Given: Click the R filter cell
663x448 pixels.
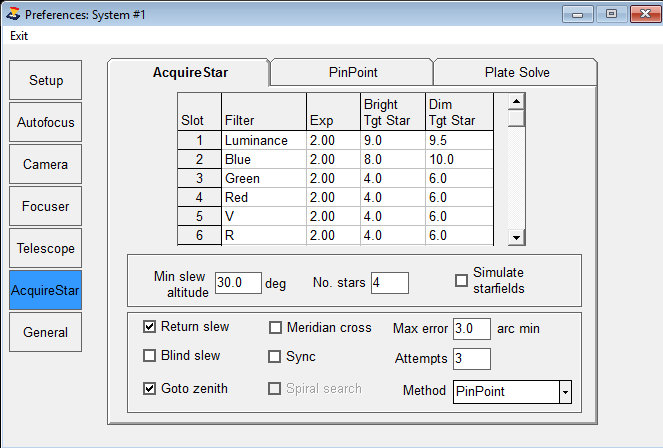Looking at the screenshot, I should (264, 235).
